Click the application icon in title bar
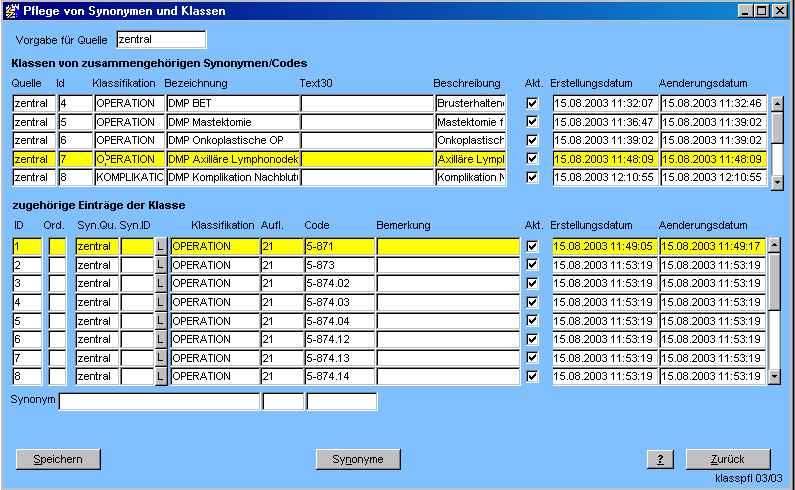Viewport: 795px width, 490px height. click(x=12, y=11)
